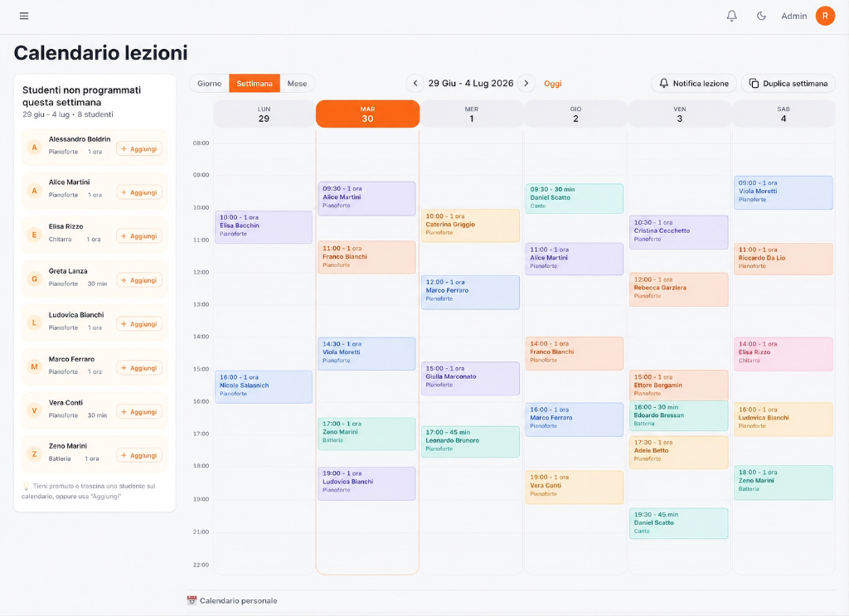Open Daniel Scatto 19:30 lesson on Friday

tap(679, 523)
